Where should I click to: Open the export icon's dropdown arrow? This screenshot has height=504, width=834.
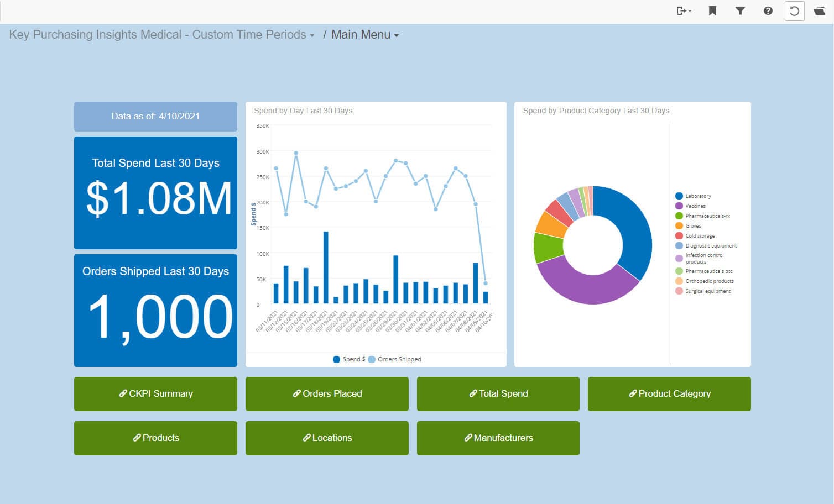[690, 11]
